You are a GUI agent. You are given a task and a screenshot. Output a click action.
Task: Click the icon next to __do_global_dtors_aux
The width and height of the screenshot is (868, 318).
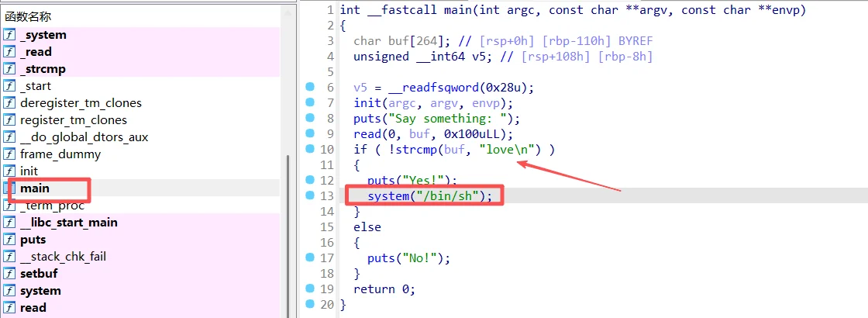click(x=9, y=137)
